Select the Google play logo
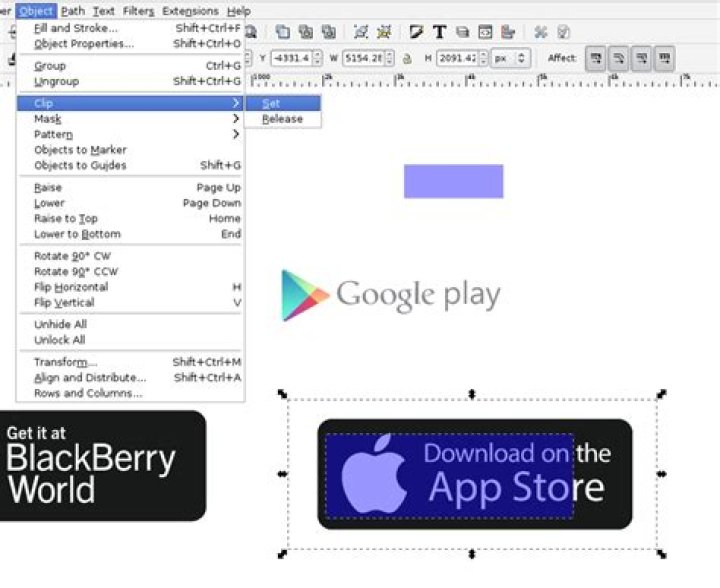 (x=391, y=295)
